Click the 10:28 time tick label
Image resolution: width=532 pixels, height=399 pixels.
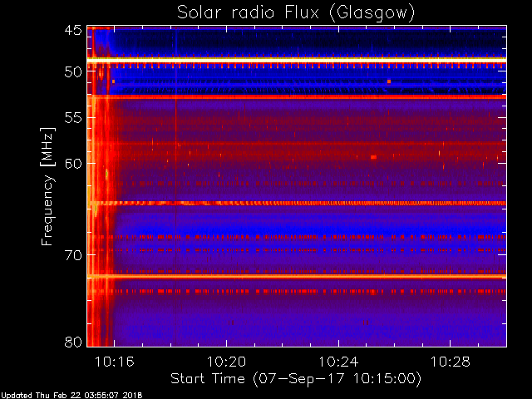451,362
